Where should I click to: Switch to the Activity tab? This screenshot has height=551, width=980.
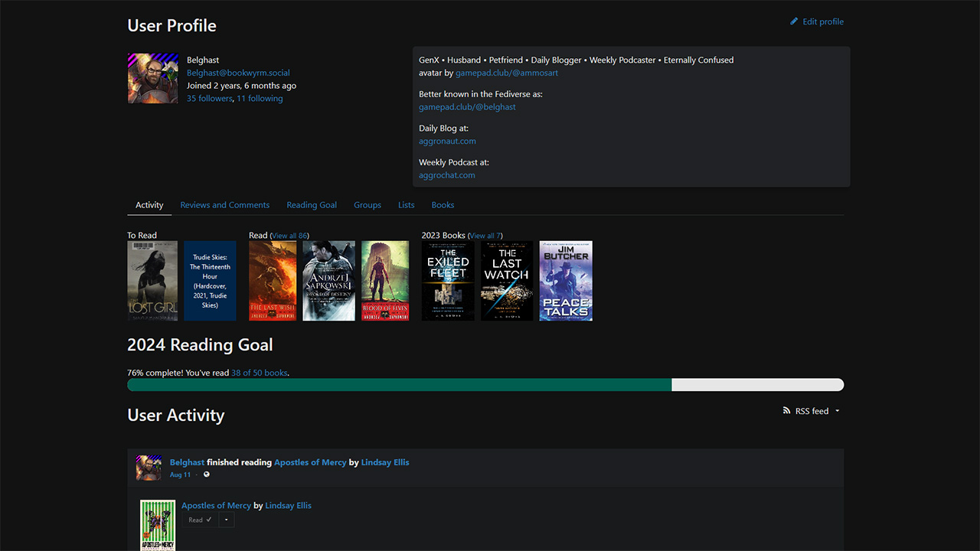click(x=149, y=205)
